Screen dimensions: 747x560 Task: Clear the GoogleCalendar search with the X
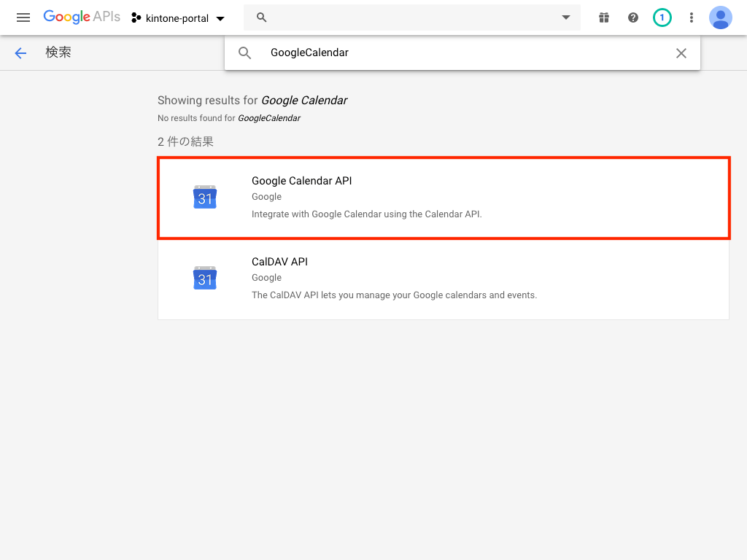681,53
